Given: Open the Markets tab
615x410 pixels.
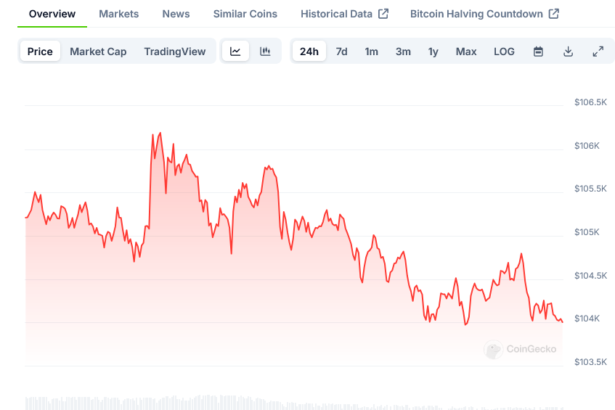Looking at the screenshot, I should tap(119, 14).
